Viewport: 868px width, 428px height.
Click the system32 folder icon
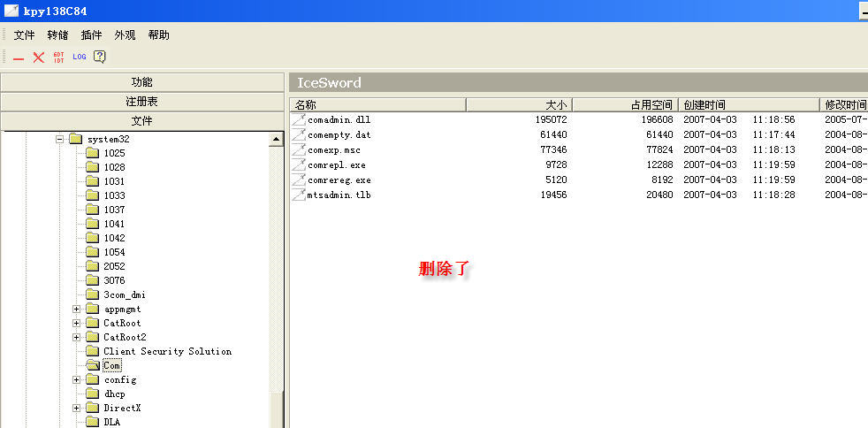pos(76,139)
